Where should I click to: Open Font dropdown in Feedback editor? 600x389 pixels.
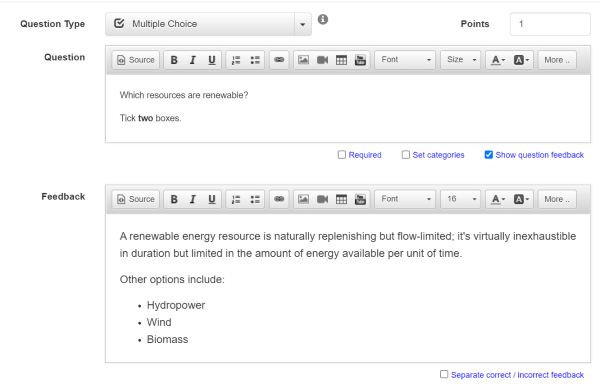pyautogui.click(x=405, y=199)
